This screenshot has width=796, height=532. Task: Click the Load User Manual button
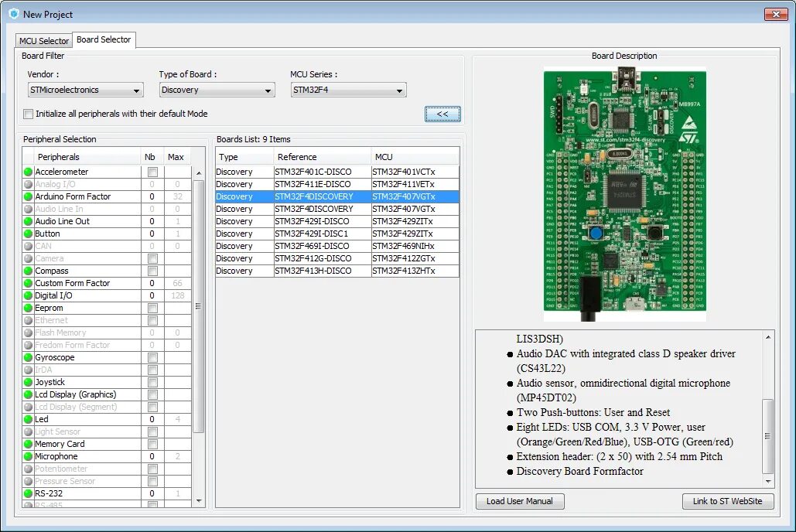coord(520,502)
